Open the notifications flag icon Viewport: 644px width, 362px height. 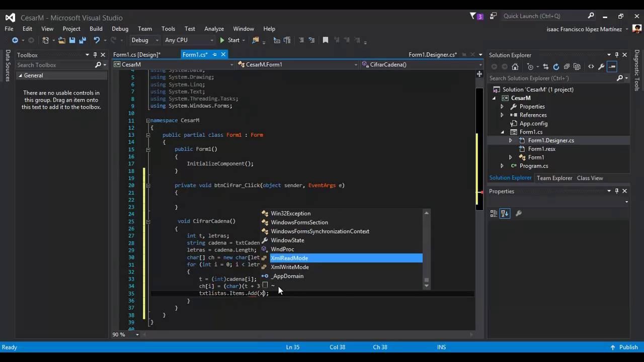click(473, 16)
